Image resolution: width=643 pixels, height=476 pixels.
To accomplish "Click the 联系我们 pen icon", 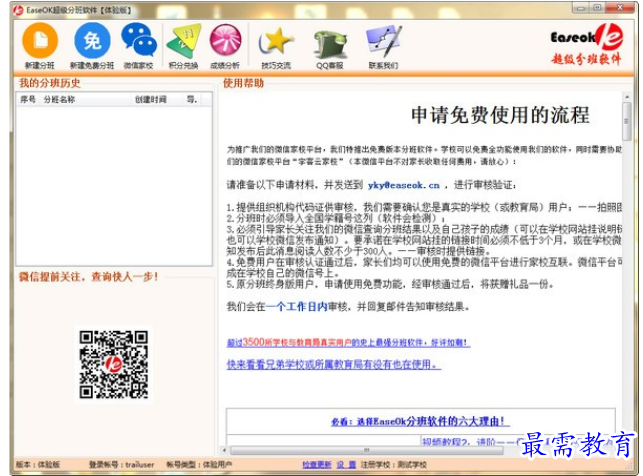I will click(383, 41).
